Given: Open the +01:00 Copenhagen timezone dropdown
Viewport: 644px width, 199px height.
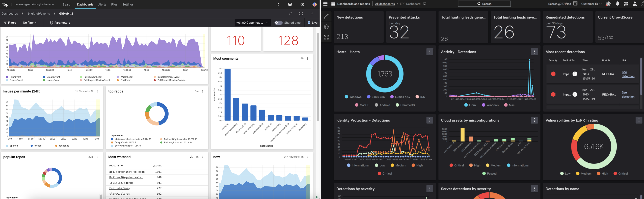Looking at the screenshot, I should [x=253, y=23].
